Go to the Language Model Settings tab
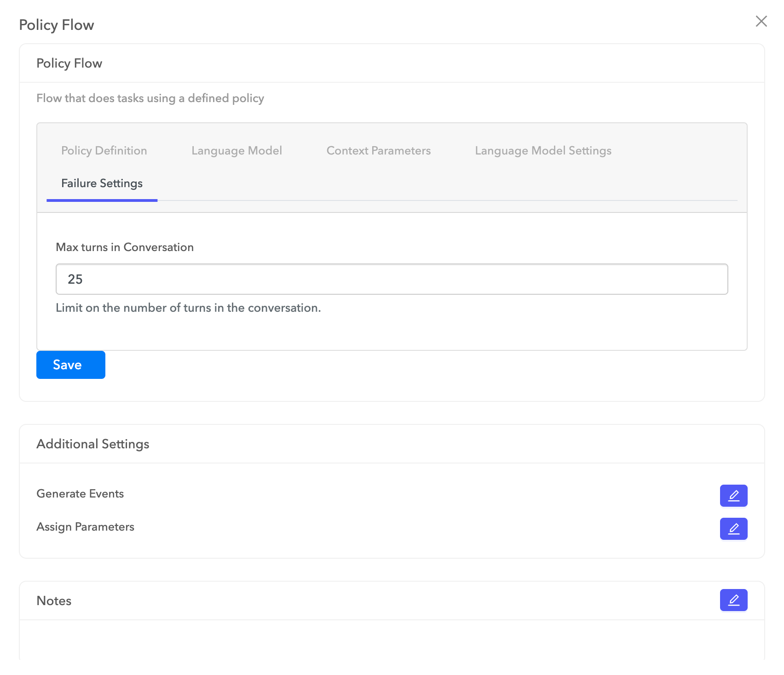784x675 pixels. click(x=543, y=151)
